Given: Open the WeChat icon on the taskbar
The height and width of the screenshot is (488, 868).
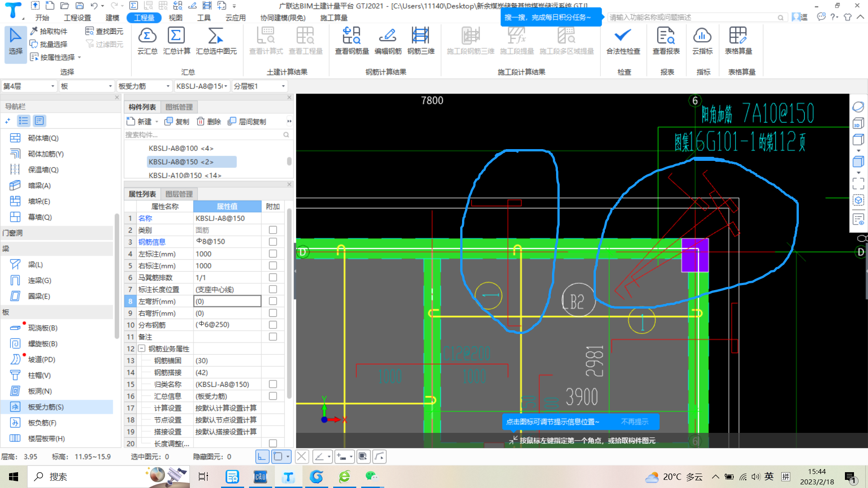Looking at the screenshot, I should [372, 477].
